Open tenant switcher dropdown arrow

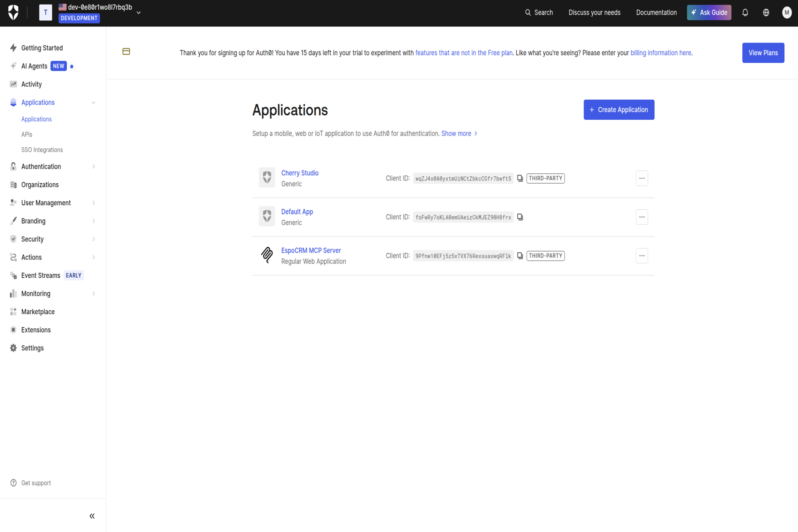point(138,12)
